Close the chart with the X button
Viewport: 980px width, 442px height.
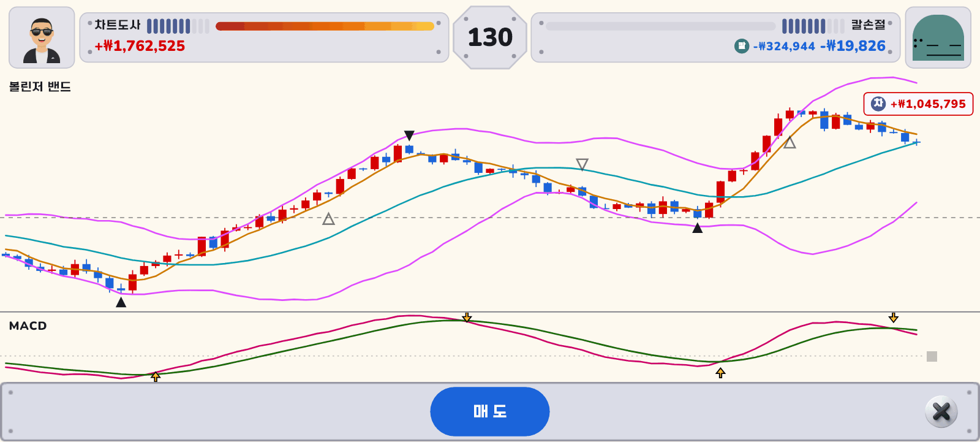point(941,411)
